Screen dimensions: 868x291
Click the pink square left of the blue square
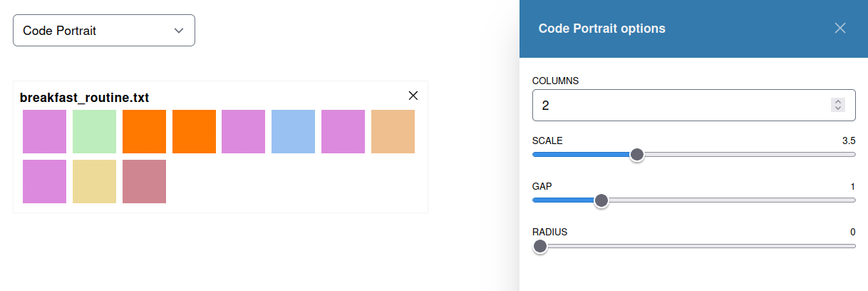[x=243, y=131]
